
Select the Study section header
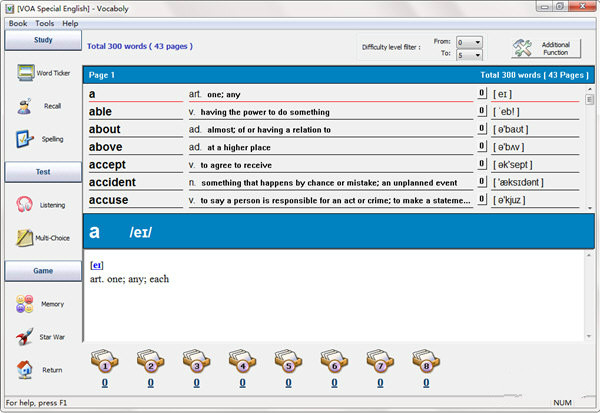tap(43, 40)
